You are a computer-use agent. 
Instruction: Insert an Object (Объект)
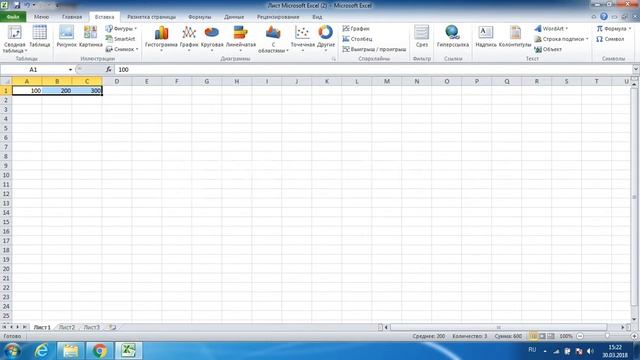tap(548, 49)
